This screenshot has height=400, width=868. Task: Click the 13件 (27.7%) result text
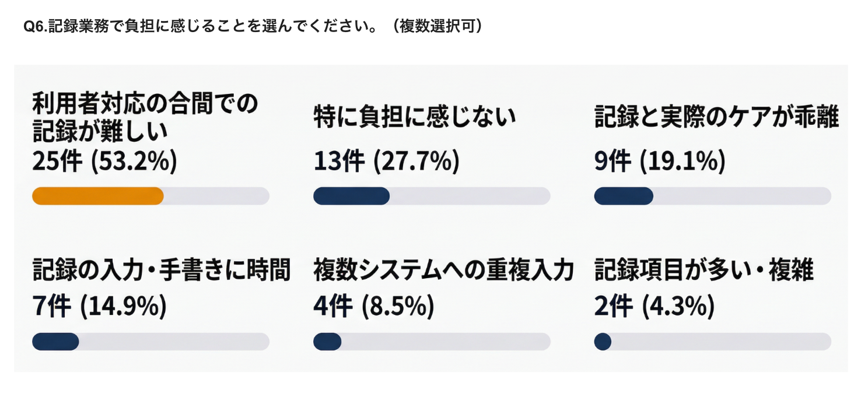click(x=386, y=161)
